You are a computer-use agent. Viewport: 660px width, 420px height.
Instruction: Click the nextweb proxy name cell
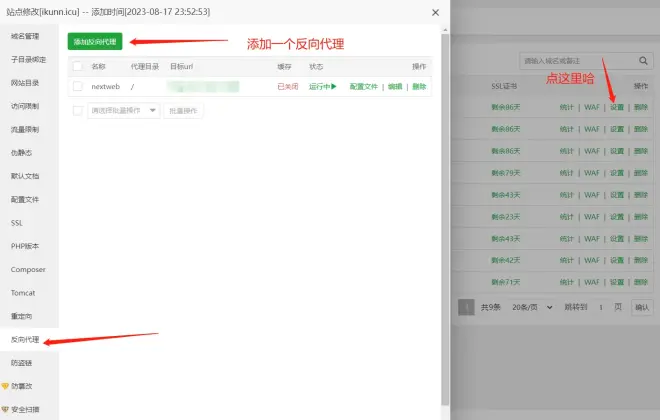(106, 86)
